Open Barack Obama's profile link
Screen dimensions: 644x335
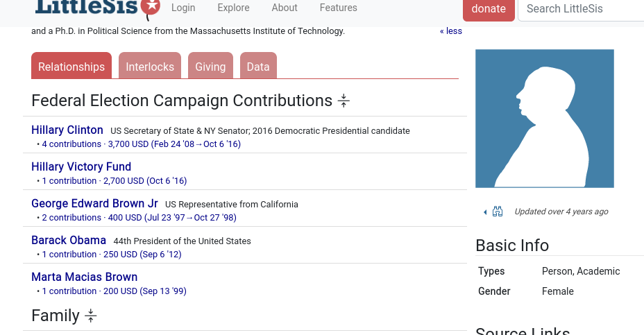tap(69, 240)
